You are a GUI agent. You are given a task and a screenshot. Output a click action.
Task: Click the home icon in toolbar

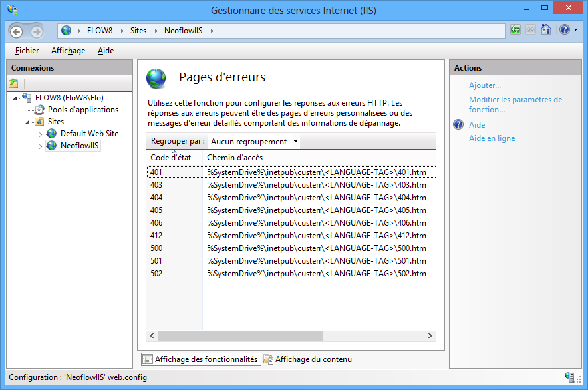tap(546, 30)
